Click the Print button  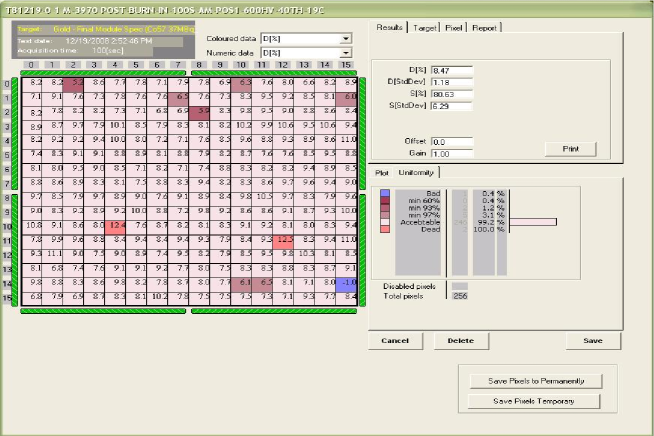(570, 148)
